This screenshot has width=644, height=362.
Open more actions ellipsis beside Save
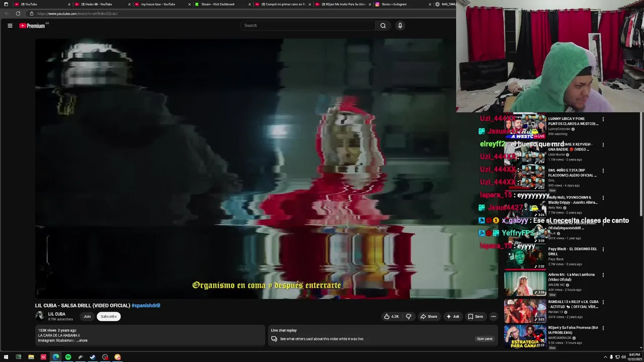[x=494, y=317]
